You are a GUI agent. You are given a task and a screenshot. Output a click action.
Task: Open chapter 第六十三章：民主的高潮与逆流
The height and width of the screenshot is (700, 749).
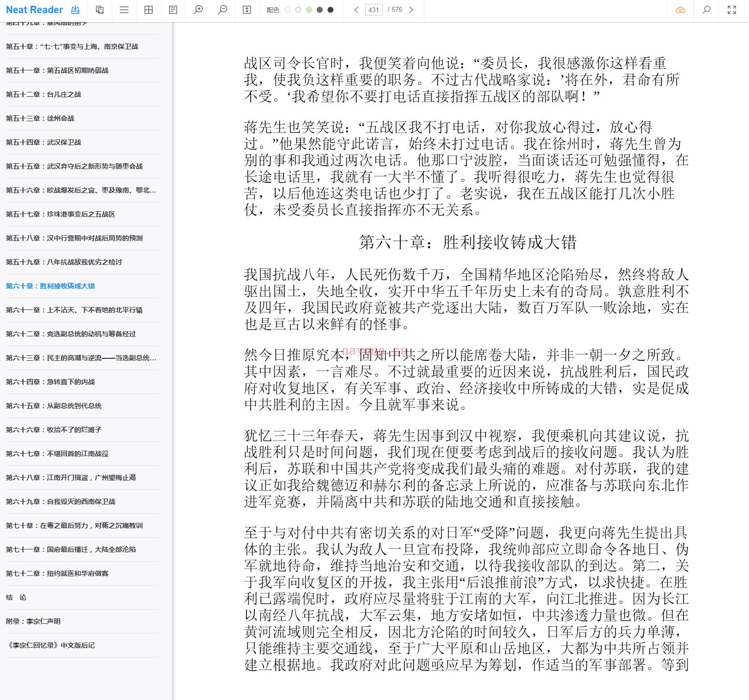(82, 358)
